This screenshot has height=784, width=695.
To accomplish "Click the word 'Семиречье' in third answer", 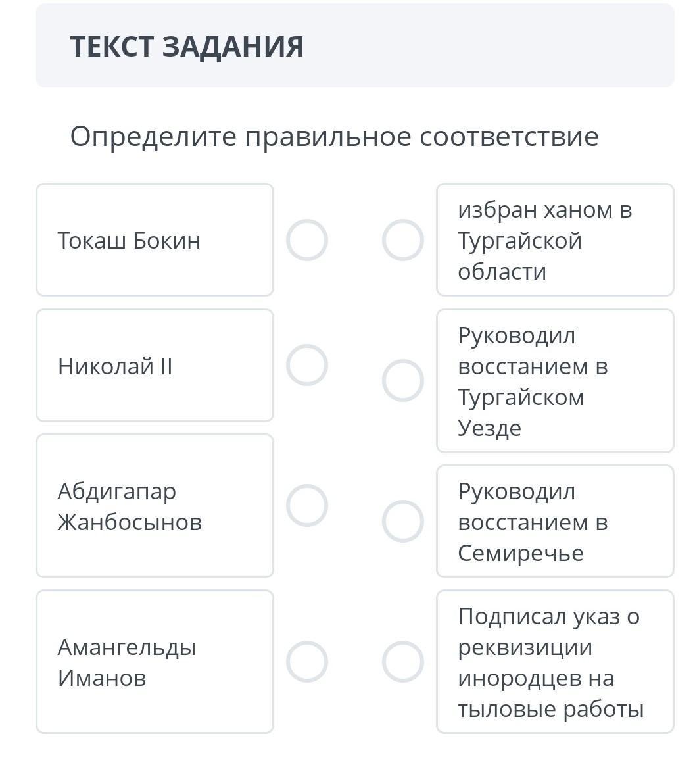I will coord(521,553).
